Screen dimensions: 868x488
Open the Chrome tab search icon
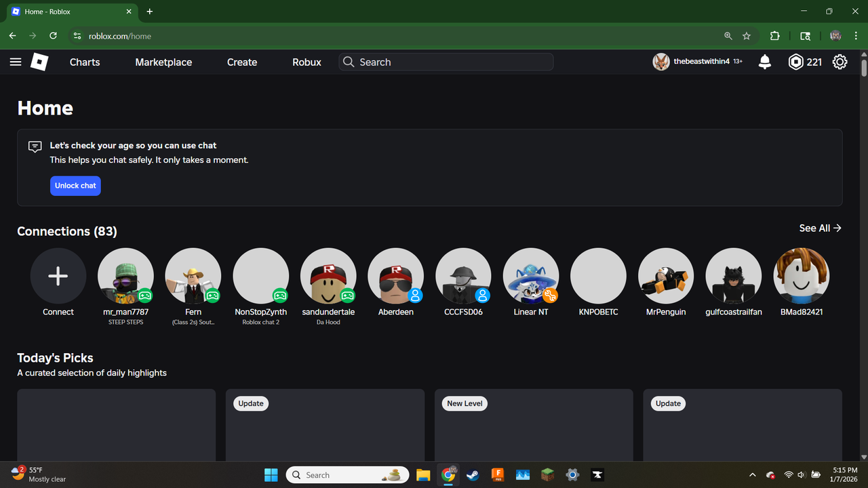click(806, 36)
